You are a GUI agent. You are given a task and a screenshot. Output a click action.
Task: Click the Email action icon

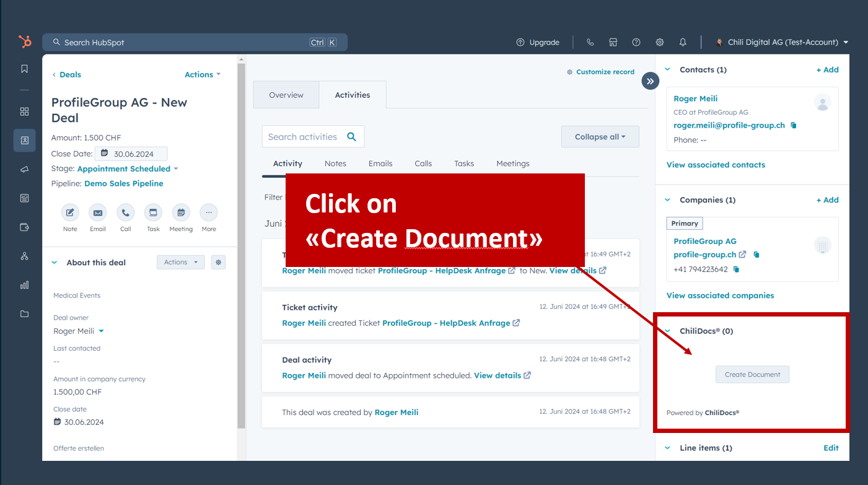(98, 212)
